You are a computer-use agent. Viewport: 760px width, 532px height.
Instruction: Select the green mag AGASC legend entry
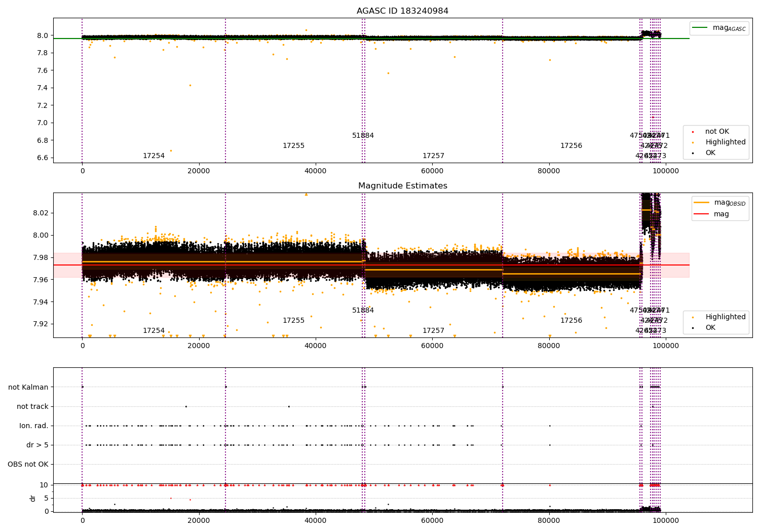point(719,28)
